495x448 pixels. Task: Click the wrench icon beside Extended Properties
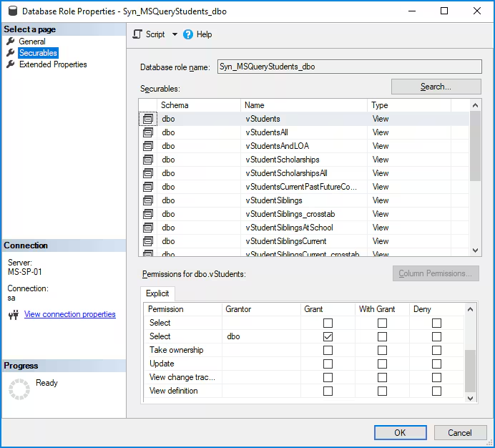tap(11, 64)
